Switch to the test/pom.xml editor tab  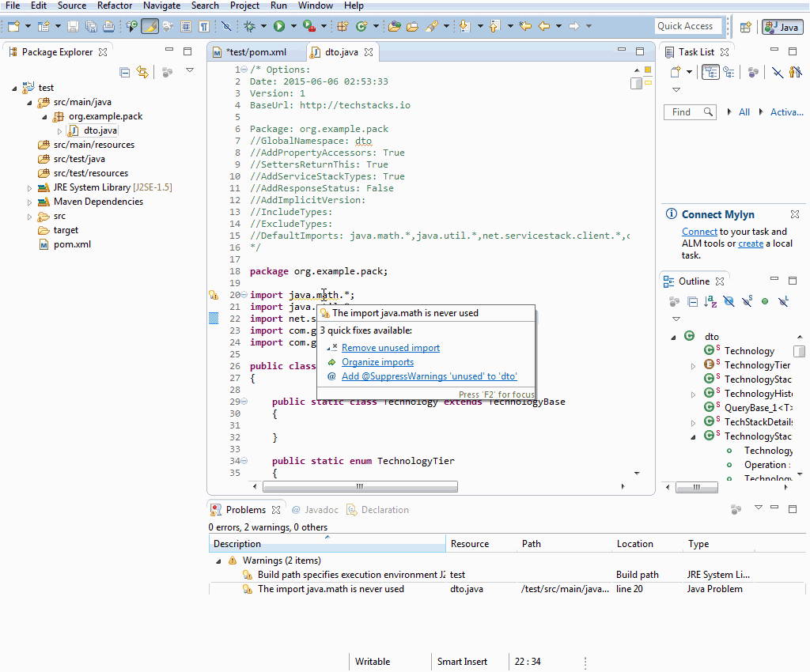tap(255, 52)
